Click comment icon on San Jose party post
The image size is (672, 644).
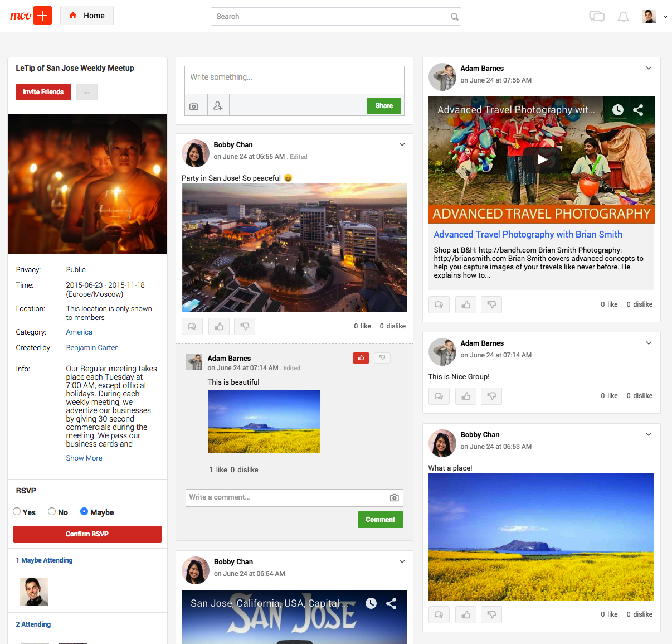tap(192, 326)
